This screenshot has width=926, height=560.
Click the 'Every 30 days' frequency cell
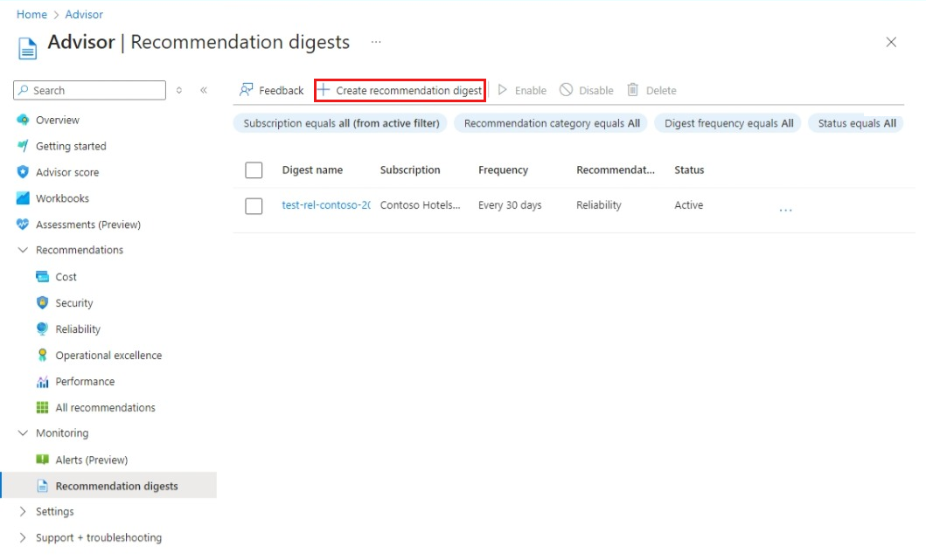(510, 204)
